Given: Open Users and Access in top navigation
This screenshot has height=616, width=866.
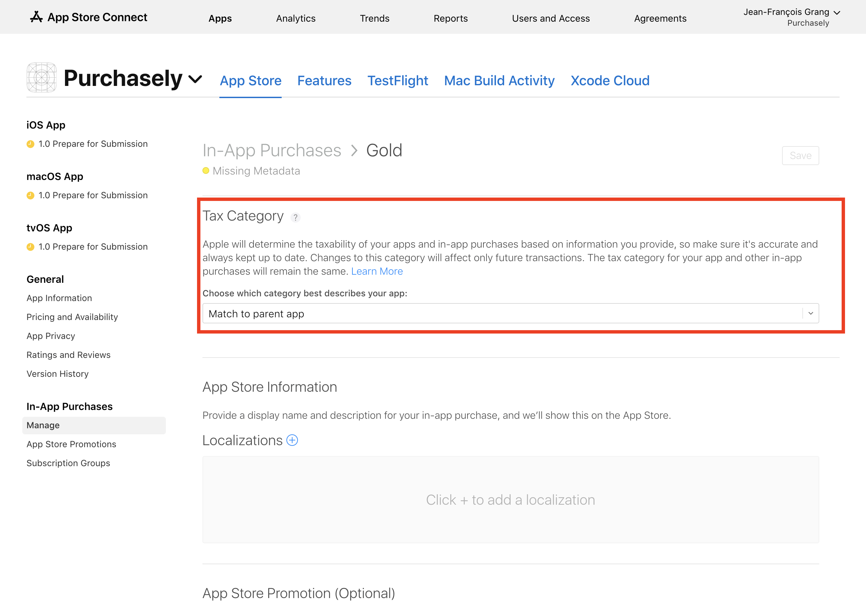Looking at the screenshot, I should [x=551, y=18].
